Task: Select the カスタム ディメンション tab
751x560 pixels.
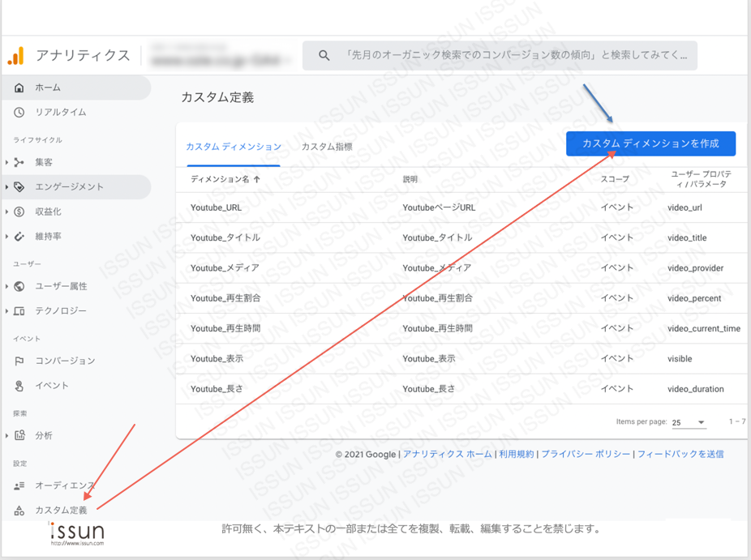Action: (234, 147)
